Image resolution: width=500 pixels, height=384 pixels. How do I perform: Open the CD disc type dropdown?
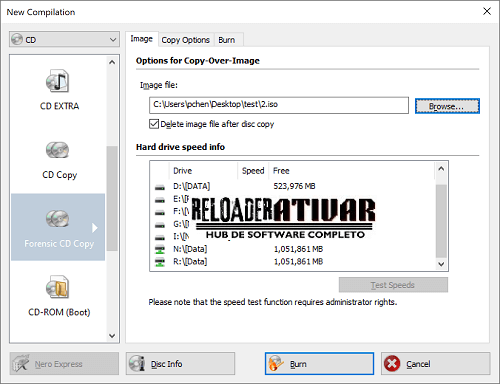click(x=64, y=40)
